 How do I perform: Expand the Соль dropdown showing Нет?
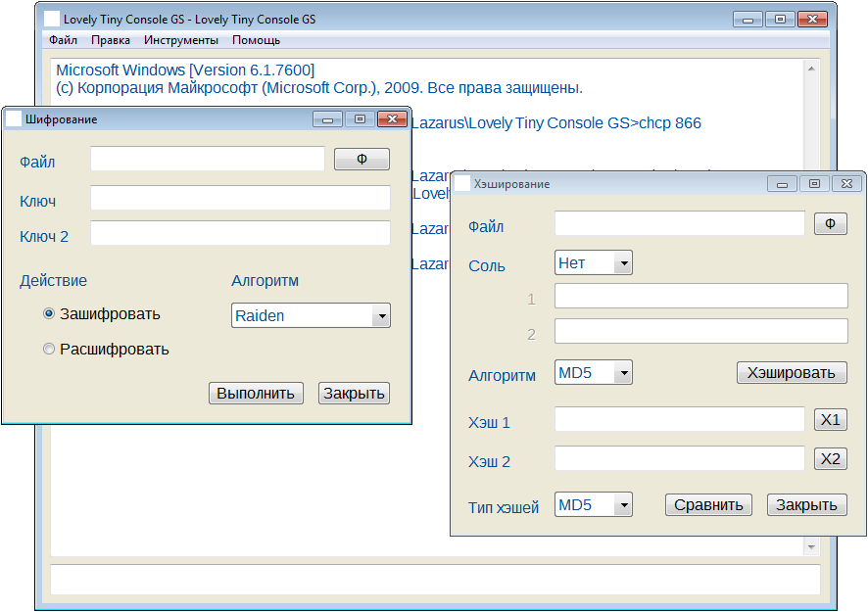click(623, 262)
